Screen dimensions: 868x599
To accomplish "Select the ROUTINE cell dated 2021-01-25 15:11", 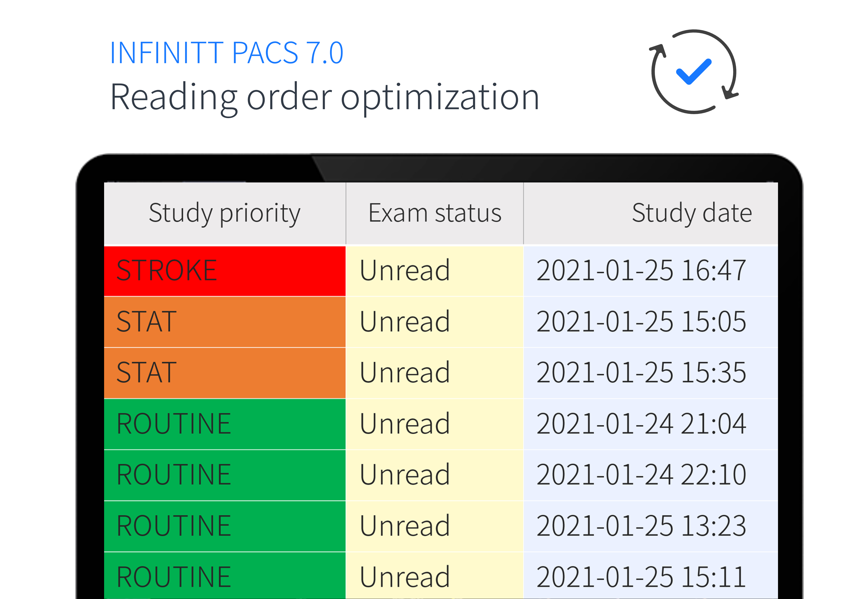I will point(225,576).
